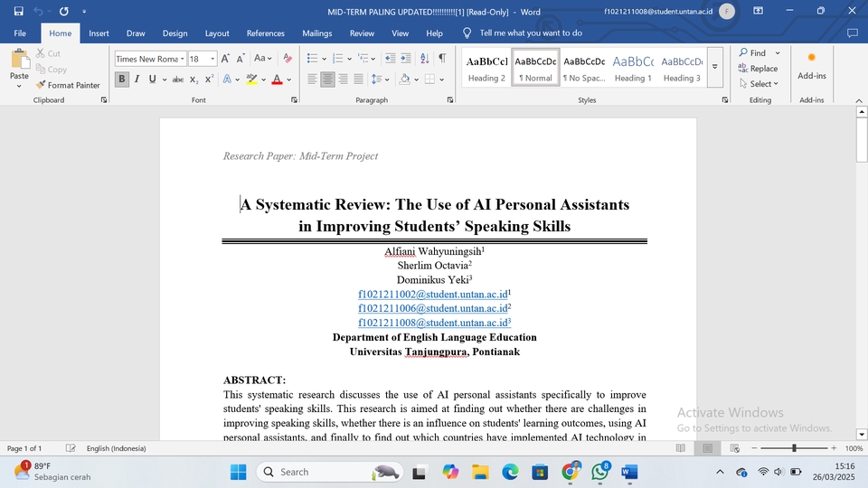Apply strikethrough with the abc icon

(x=178, y=80)
